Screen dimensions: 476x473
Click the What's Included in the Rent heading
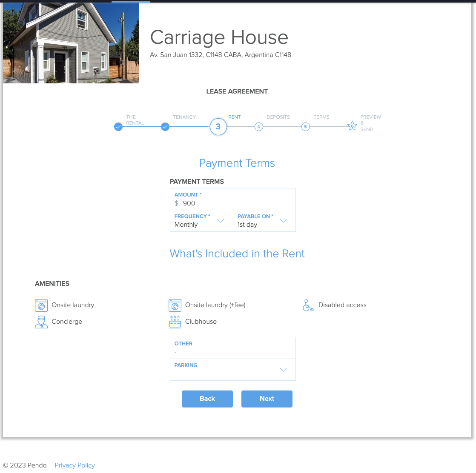237,254
